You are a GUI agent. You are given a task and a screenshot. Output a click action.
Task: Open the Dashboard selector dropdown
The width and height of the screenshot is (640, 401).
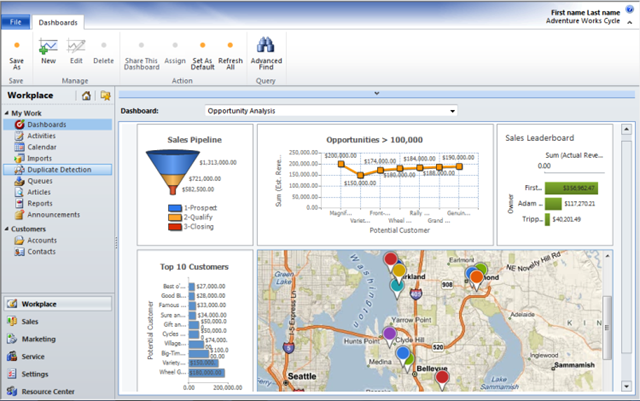pos(452,111)
